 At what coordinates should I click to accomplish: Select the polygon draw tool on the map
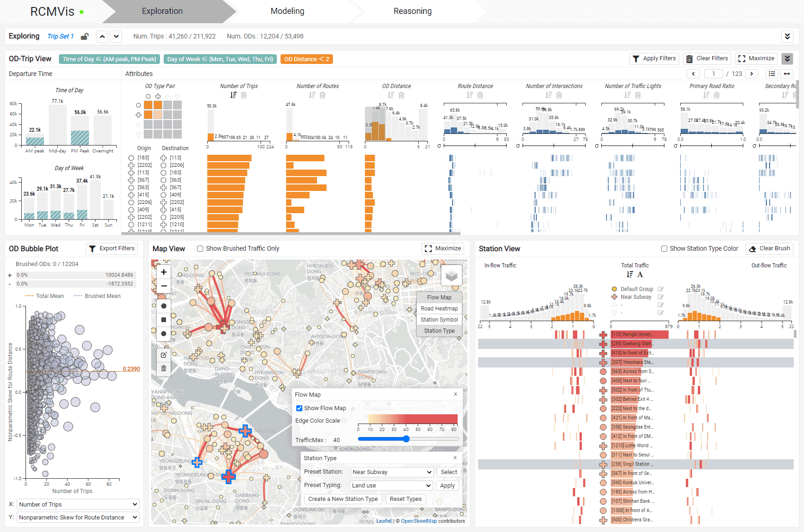pyautogui.click(x=163, y=305)
